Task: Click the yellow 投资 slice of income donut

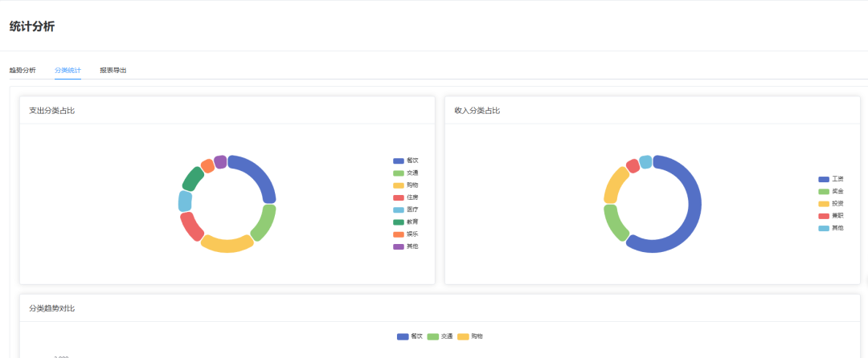Action: (x=616, y=185)
